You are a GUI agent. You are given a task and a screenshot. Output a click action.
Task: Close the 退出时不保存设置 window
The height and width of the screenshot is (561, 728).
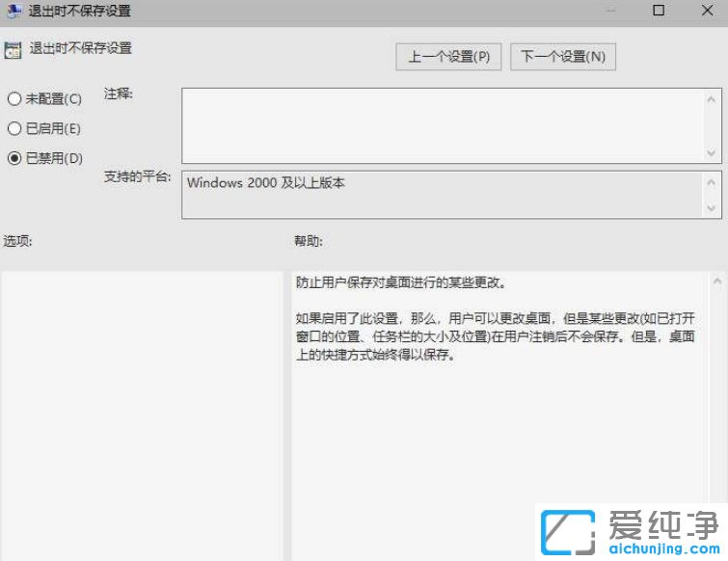point(707,11)
